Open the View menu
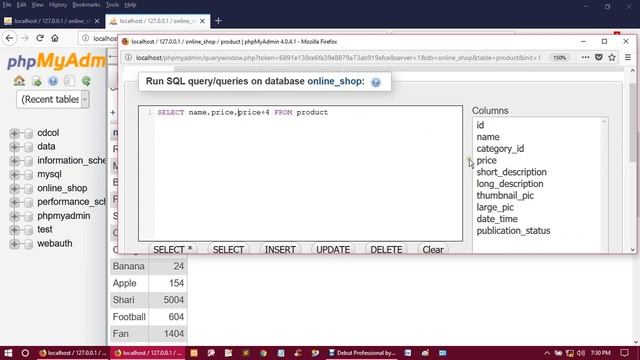Viewport: 640px width, 360px height. pos(37,5)
